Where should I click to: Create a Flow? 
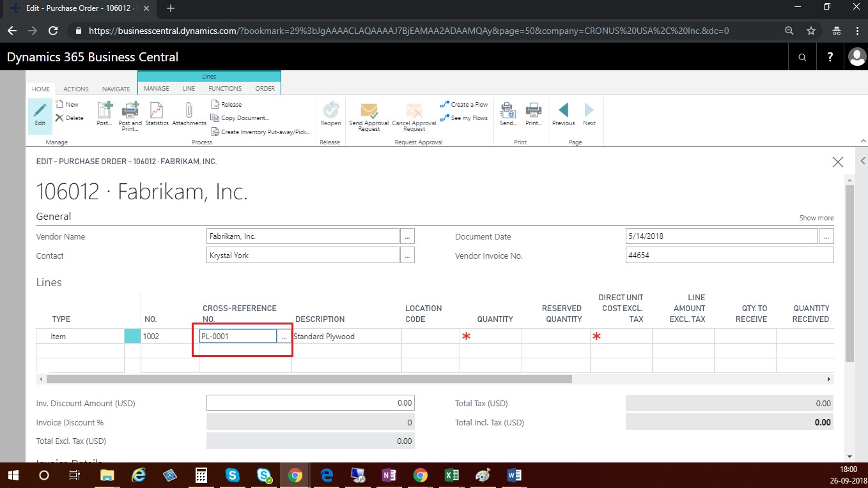[464, 104]
